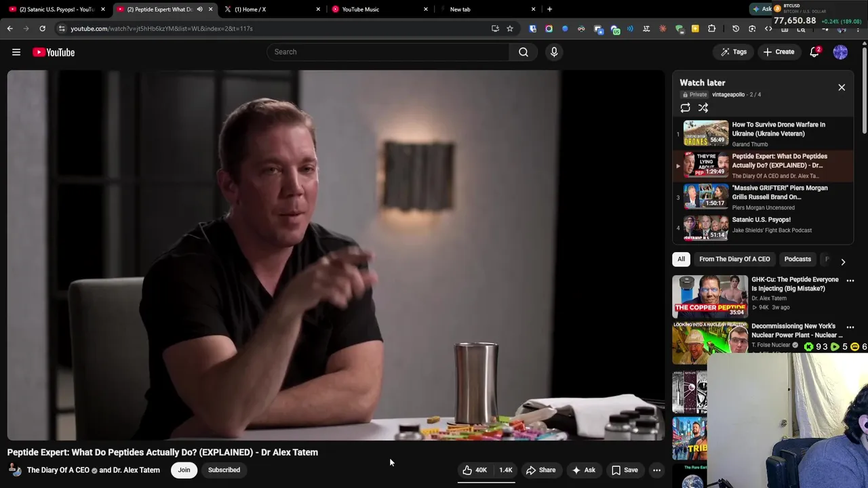This screenshot has height=488, width=868.
Task: Open the Bitwarden shield extension
Action: point(533,28)
